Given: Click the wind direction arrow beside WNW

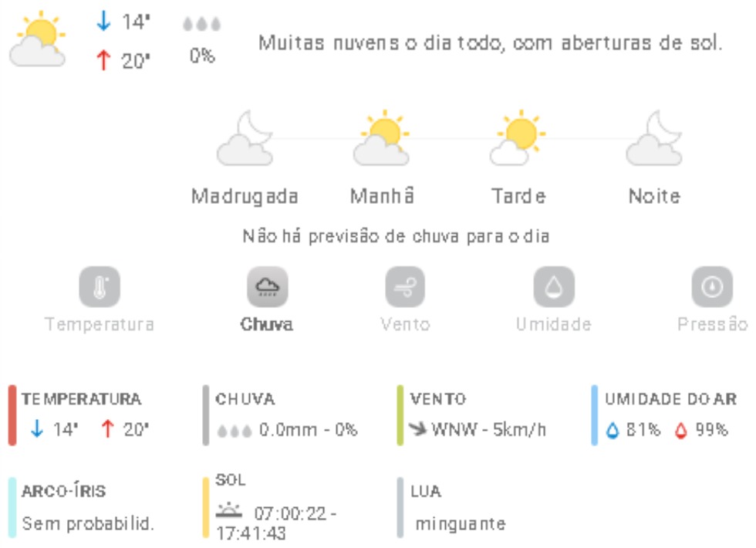Looking at the screenshot, I should [419, 429].
